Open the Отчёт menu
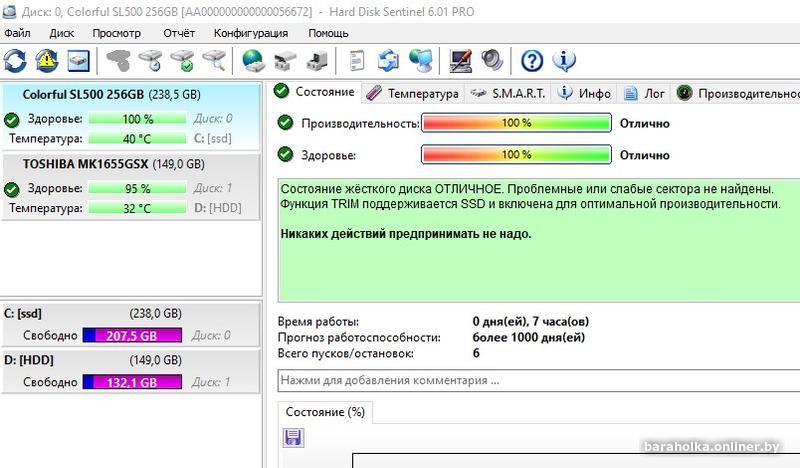800x468 pixels. pos(179,33)
